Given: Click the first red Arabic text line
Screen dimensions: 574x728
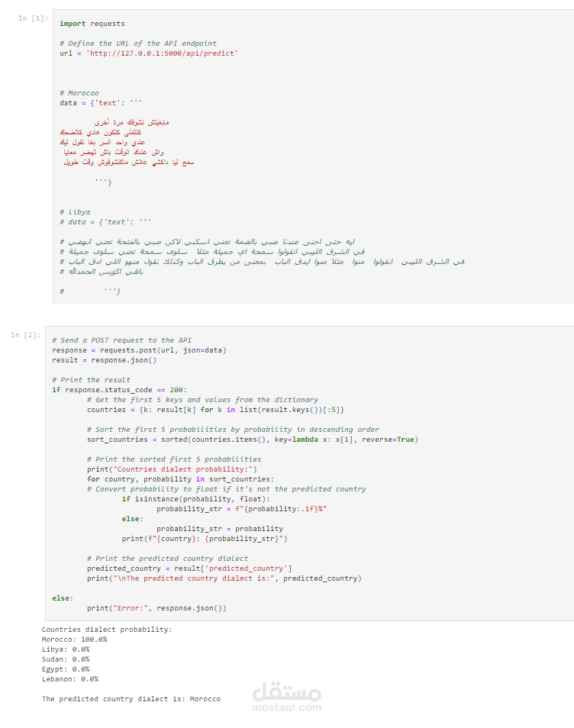Looking at the screenshot, I should click(132, 123).
